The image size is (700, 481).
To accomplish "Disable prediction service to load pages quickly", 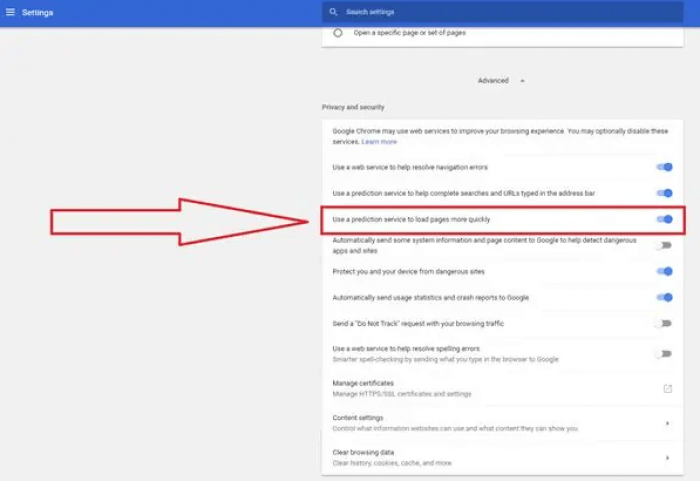I will 664,219.
